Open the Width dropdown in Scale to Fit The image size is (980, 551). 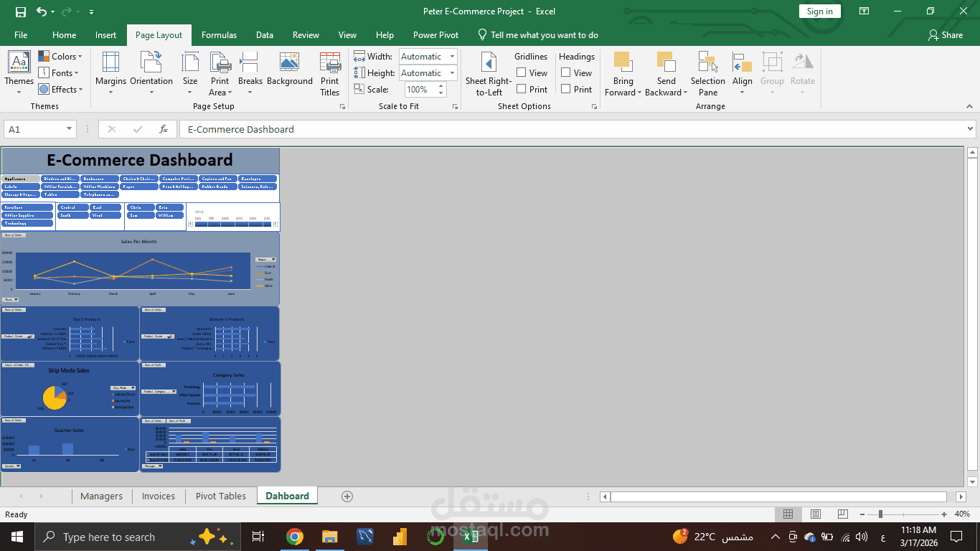pyautogui.click(x=452, y=57)
